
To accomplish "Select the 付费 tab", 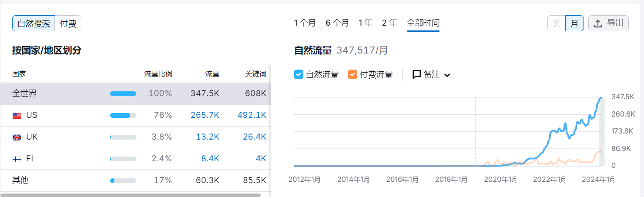I will tap(68, 23).
